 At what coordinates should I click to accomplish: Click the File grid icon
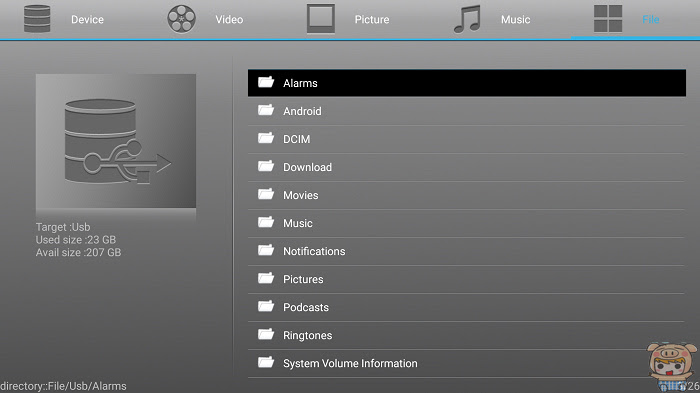click(608, 19)
